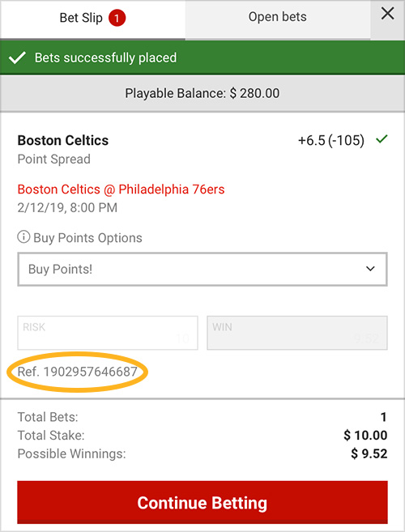Click the Boston Celtics selection title
This screenshot has width=405, height=532.
pyautogui.click(x=63, y=140)
